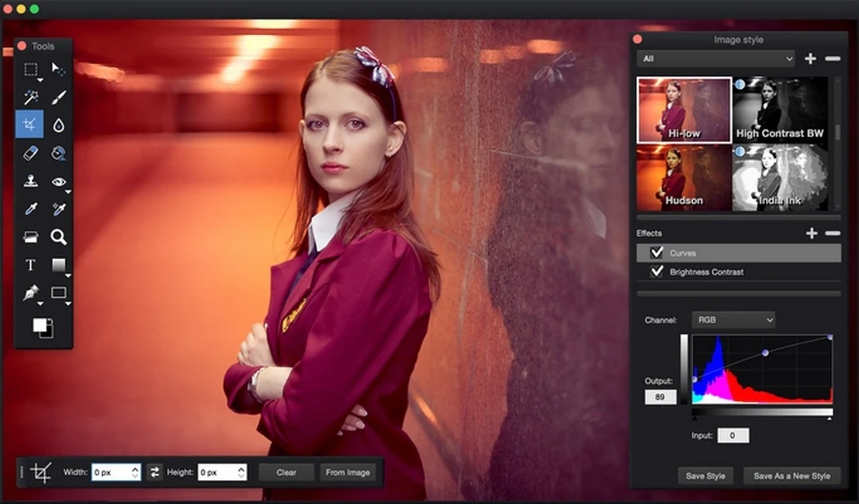Screen dimensions: 859x504
Task: Swap width and height values
Action: (x=154, y=471)
